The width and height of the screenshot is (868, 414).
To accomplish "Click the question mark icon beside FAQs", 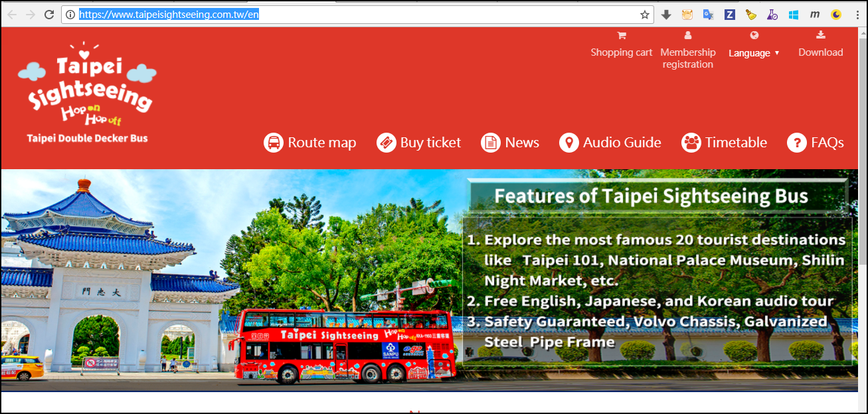I will (797, 143).
